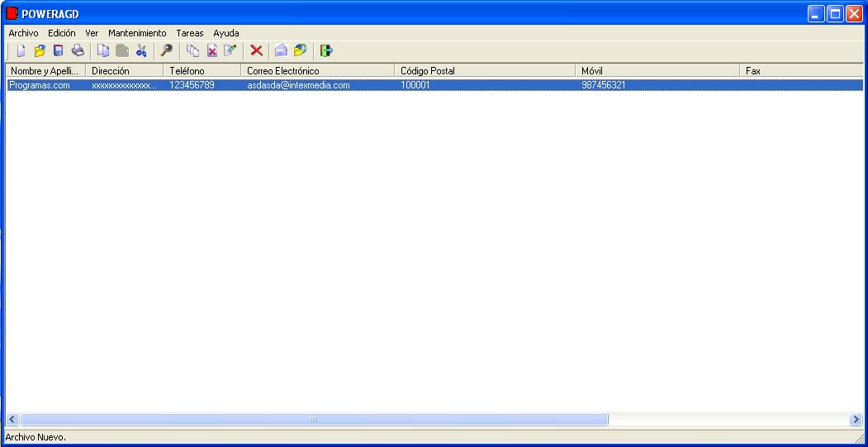Open the Ayuda menu
The image size is (868, 447).
[x=226, y=33]
